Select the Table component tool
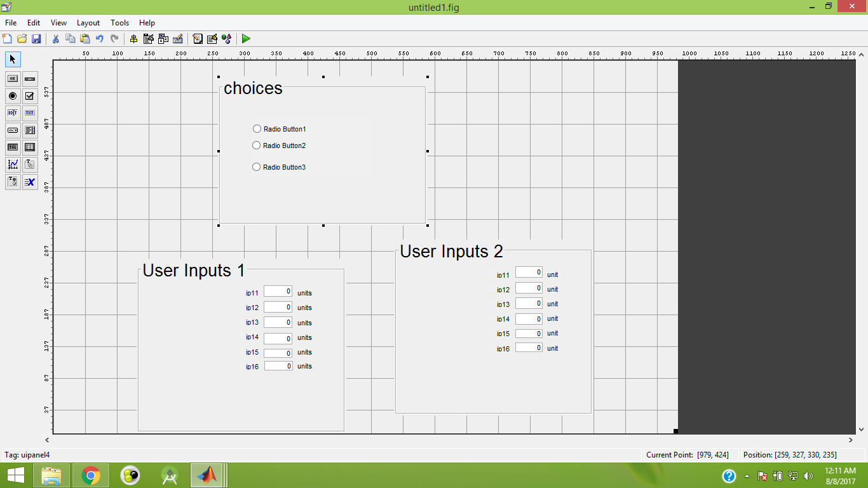The image size is (868, 488). coord(30,147)
